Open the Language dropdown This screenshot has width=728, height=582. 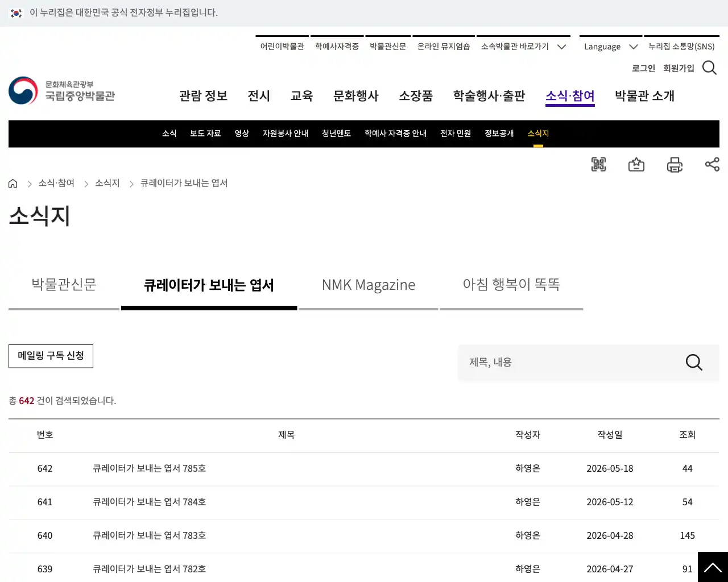610,47
